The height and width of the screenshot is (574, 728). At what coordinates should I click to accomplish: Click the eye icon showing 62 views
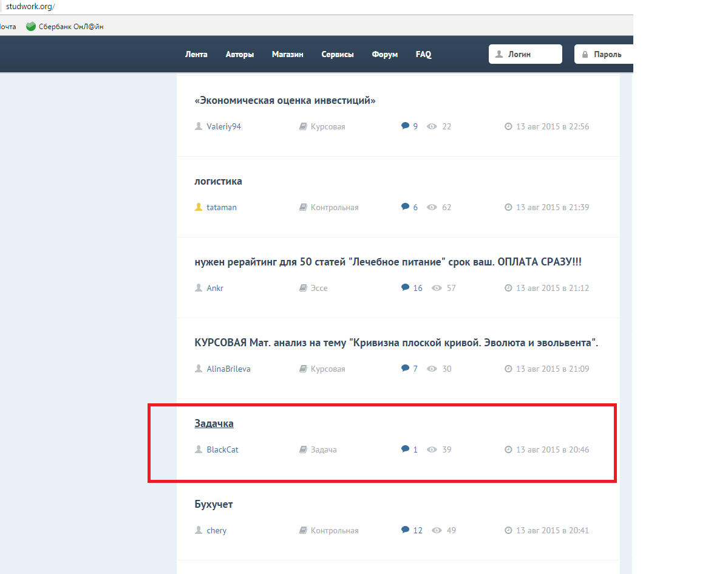(x=432, y=207)
